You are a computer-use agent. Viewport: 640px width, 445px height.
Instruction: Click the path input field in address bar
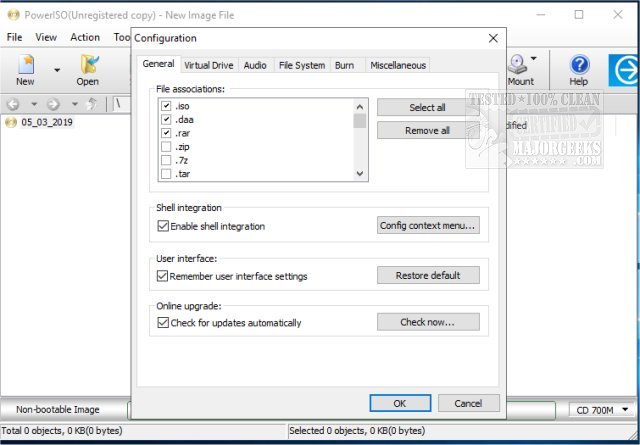click(x=121, y=104)
